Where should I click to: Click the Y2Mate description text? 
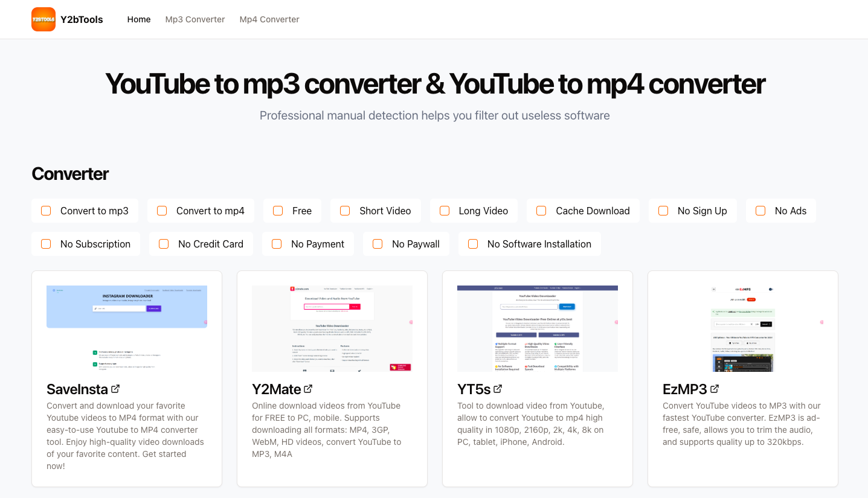pos(327,430)
